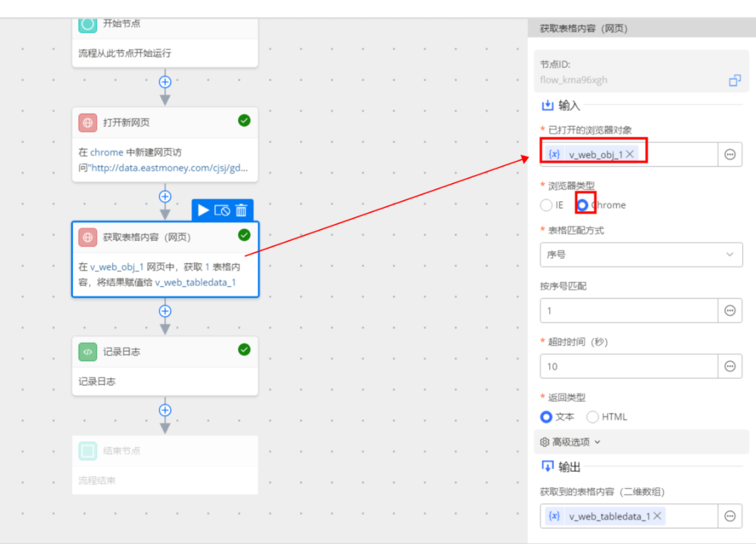The image size is (756, 544).
Task: Open variable picker for timeout field
Action: [730, 366]
